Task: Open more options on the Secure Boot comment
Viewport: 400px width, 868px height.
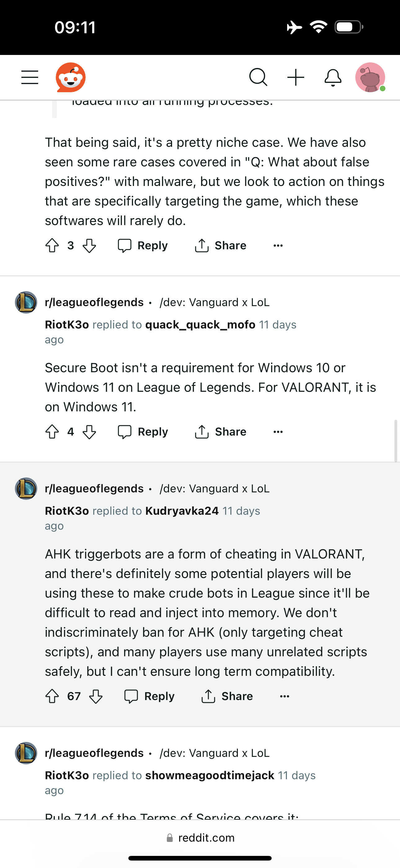Action: [x=278, y=432]
